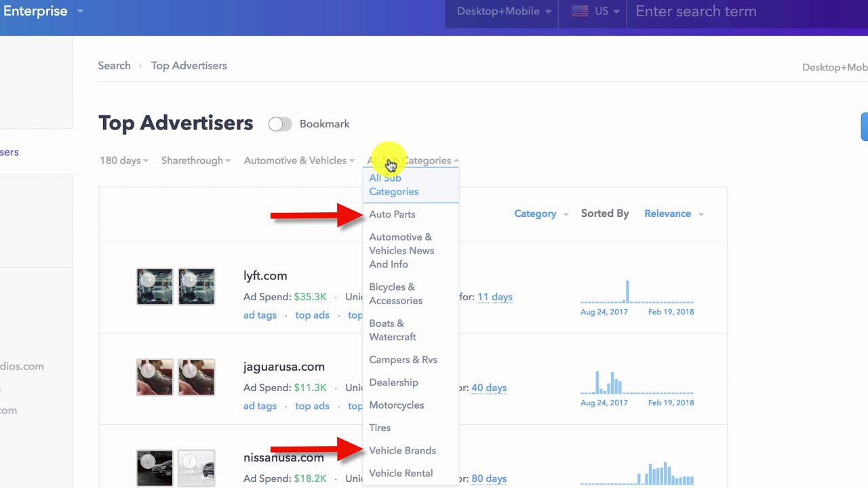Open second jaguarusa.com ad thumbnail
Screen dimensions: 868x488
point(197,377)
